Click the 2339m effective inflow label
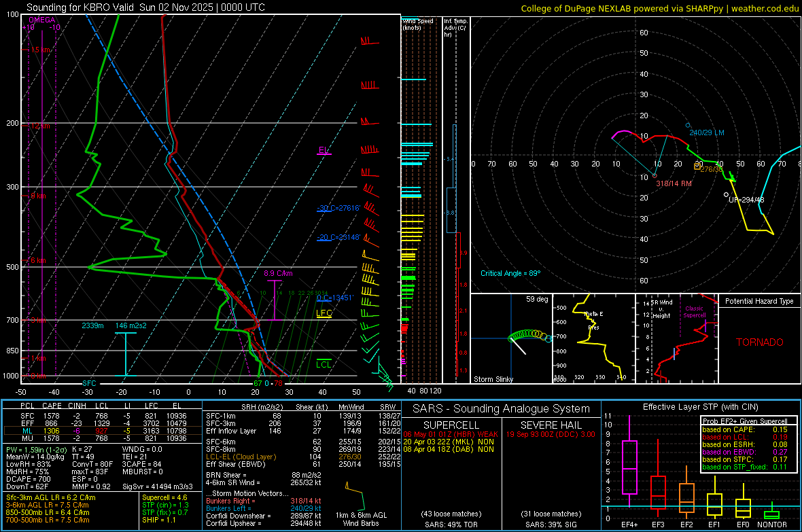802x532 pixels. click(92, 325)
